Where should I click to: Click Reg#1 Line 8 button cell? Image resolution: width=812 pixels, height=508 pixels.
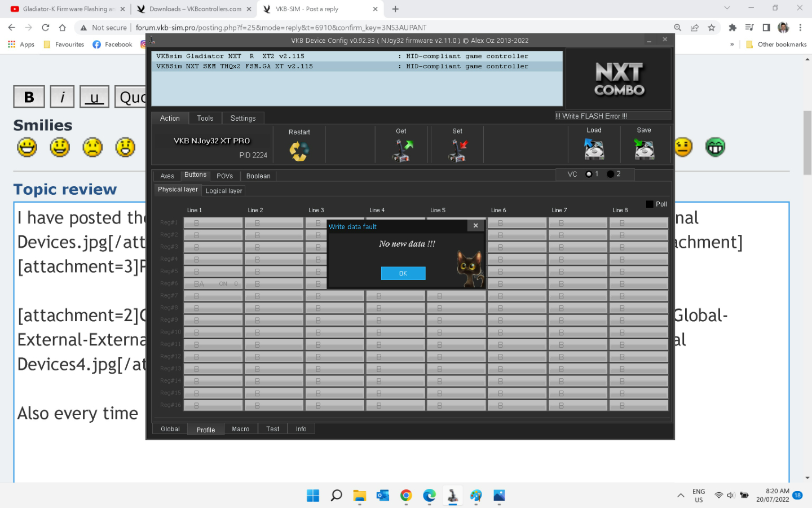[639, 223]
